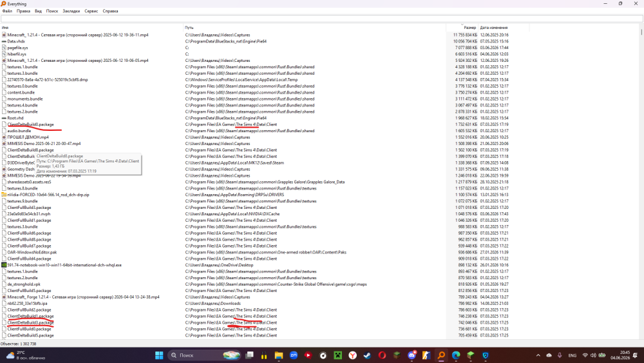Click the Counter-Strike Global Offensive maps path
Viewport: 644px width, 363px height.
[276, 284]
